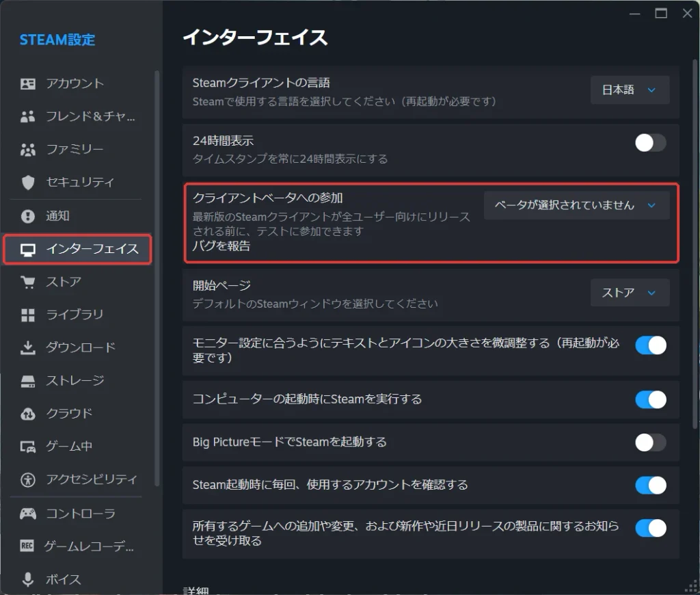Click the コントローラ gamepad icon

coord(27,514)
